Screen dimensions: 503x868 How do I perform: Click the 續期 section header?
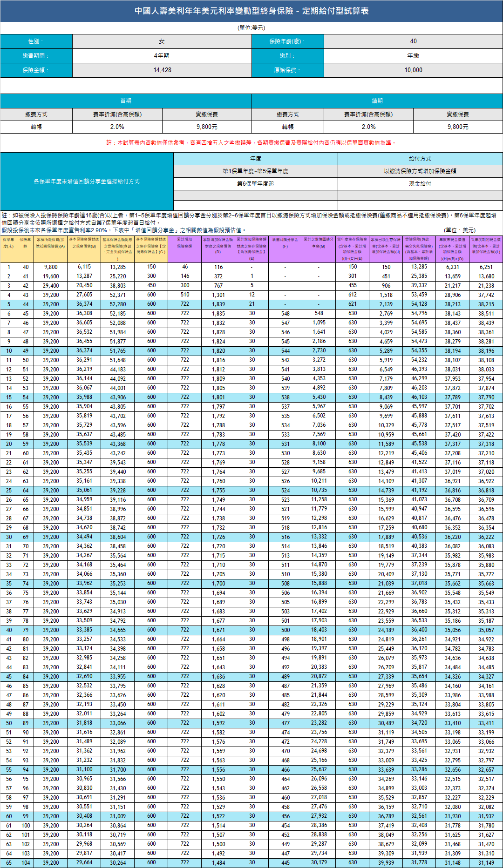click(x=377, y=101)
